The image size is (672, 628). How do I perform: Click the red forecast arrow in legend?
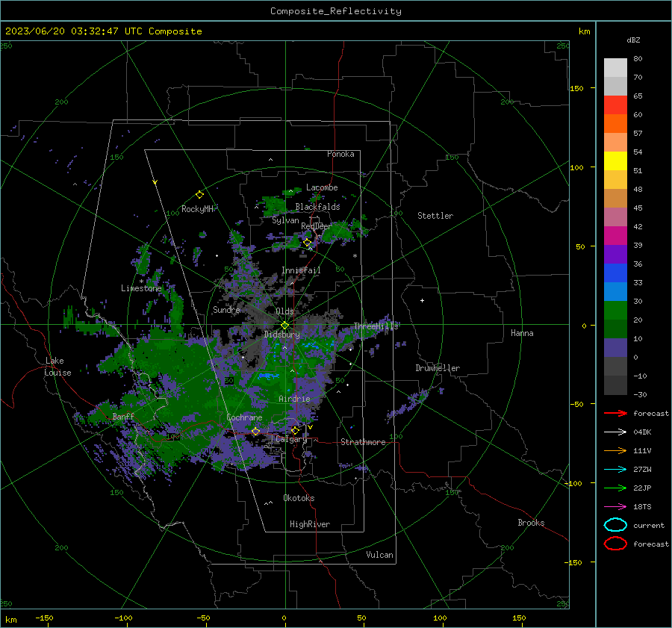(615, 413)
